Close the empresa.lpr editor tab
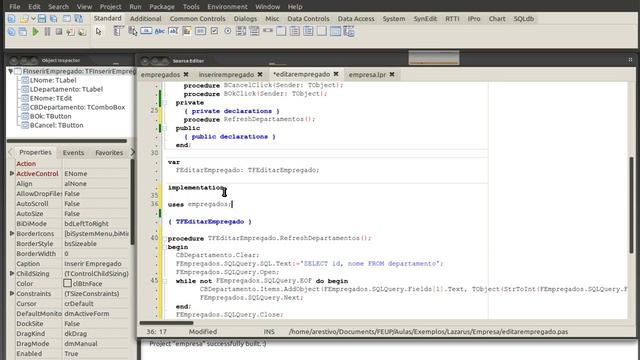The image size is (640, 360). pyautogui.click(x=392, y=74)
